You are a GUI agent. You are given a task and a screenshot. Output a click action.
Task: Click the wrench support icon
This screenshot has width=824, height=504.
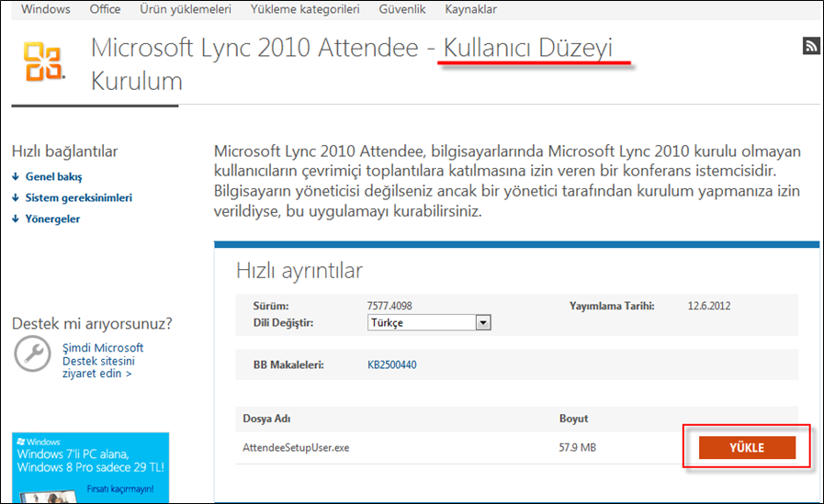(x=32, y=354)
